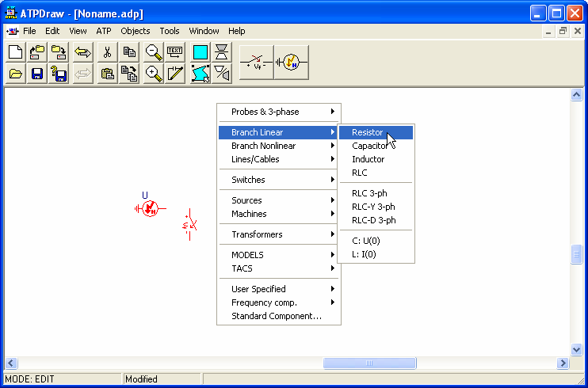Image resolution: width=588 pixels, height=388 pixels.
Task: Expand the User Specified submenu
Action: tap(279, 289)
